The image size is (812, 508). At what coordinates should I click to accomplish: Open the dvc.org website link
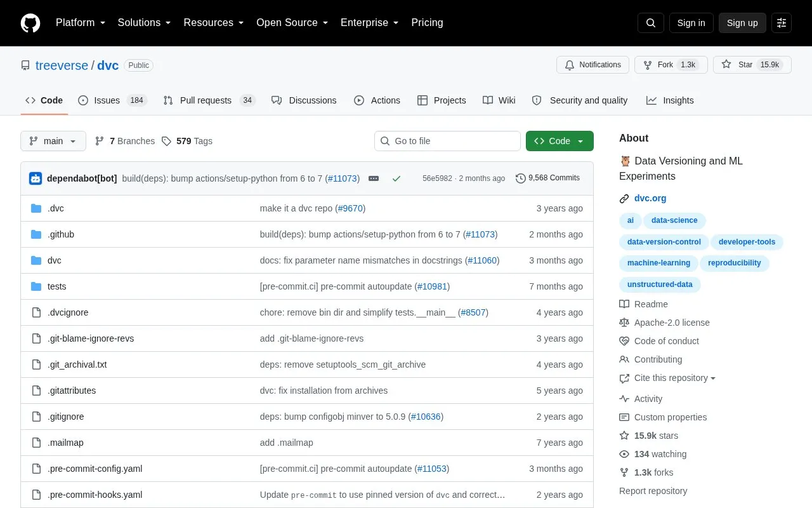(650, 198)
